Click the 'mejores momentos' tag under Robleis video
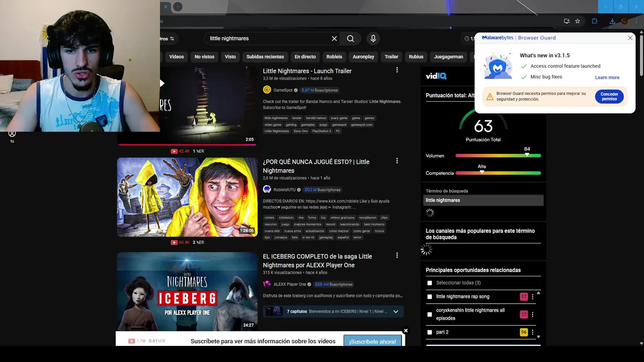The width and height of the screenshot is (644, 362). pyautogui.click(x=307, y=224)
